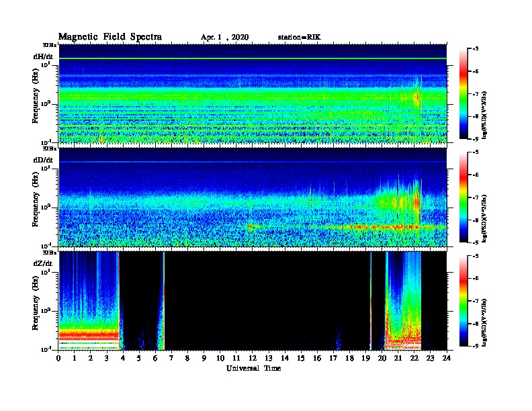Image resolution: width=532 pixels, height=411 pixels.
Task: Click the dH/dt spectrogram plot
Action: pos(253,94)
